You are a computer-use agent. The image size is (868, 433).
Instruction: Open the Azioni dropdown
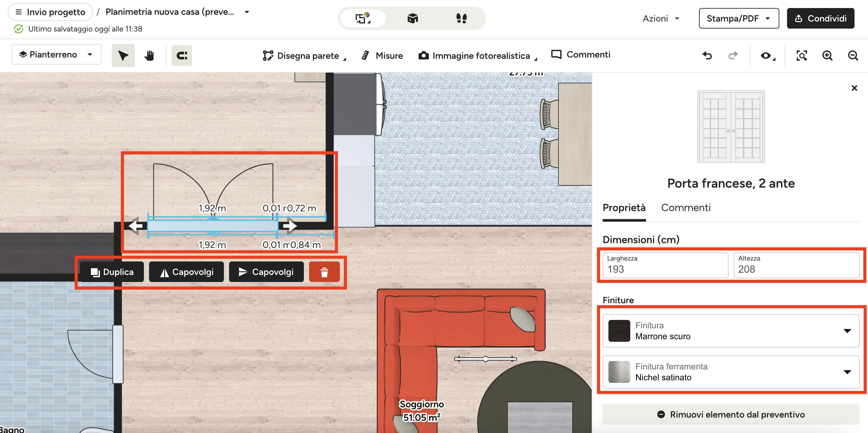661,18
